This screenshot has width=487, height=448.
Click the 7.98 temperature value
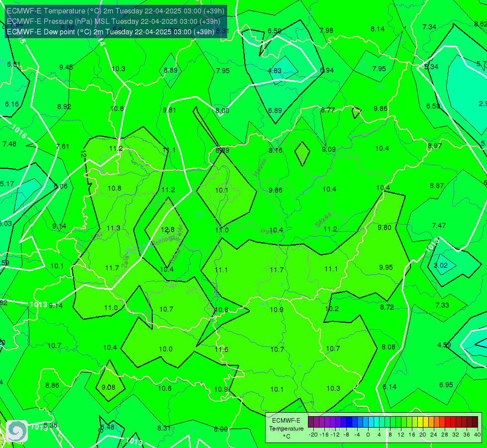[x=326, y=30]
